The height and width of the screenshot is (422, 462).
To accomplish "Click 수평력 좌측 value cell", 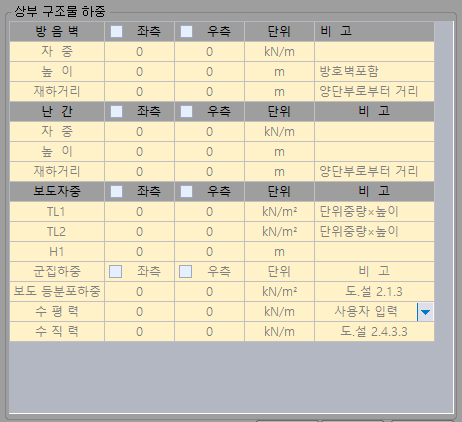I will 139,312.
